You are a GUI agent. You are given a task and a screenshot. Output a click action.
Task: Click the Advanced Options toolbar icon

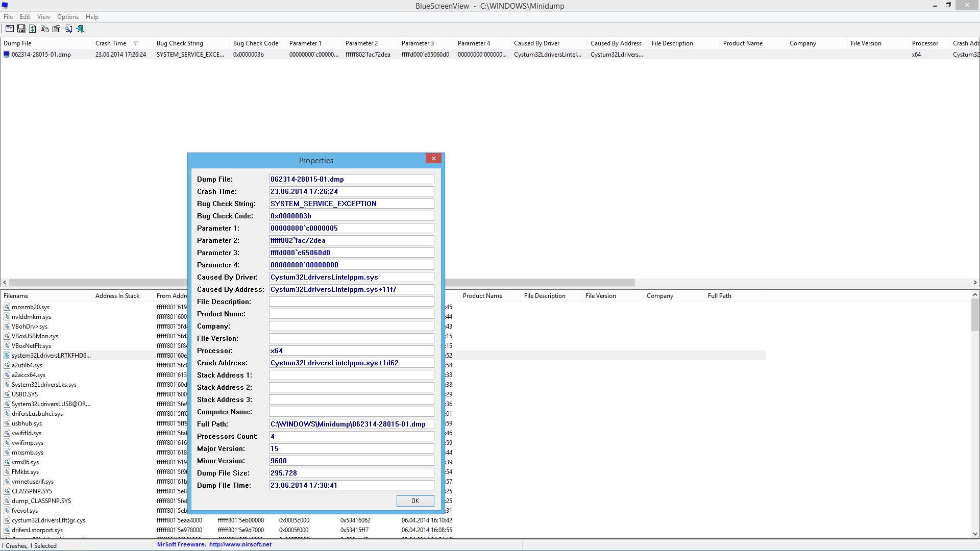tap(9, 29)
